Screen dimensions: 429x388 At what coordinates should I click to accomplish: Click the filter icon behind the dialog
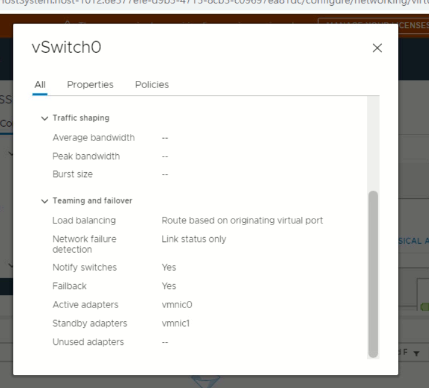416,353
